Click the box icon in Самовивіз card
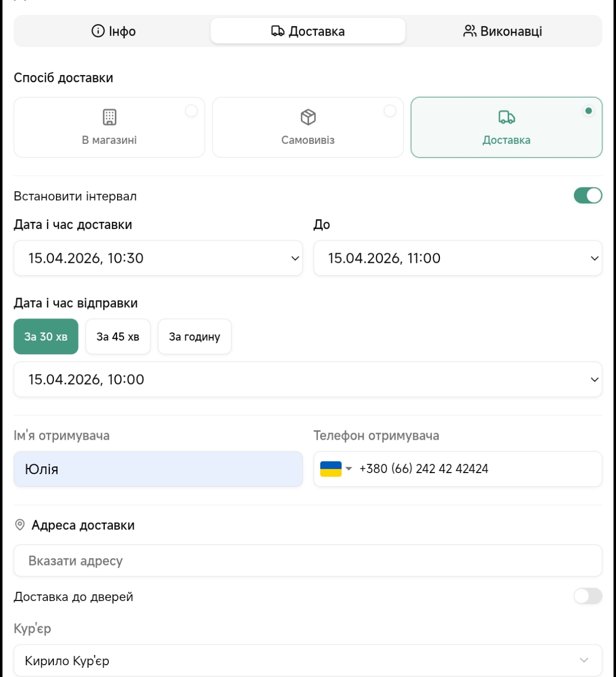 click(308, 117)
